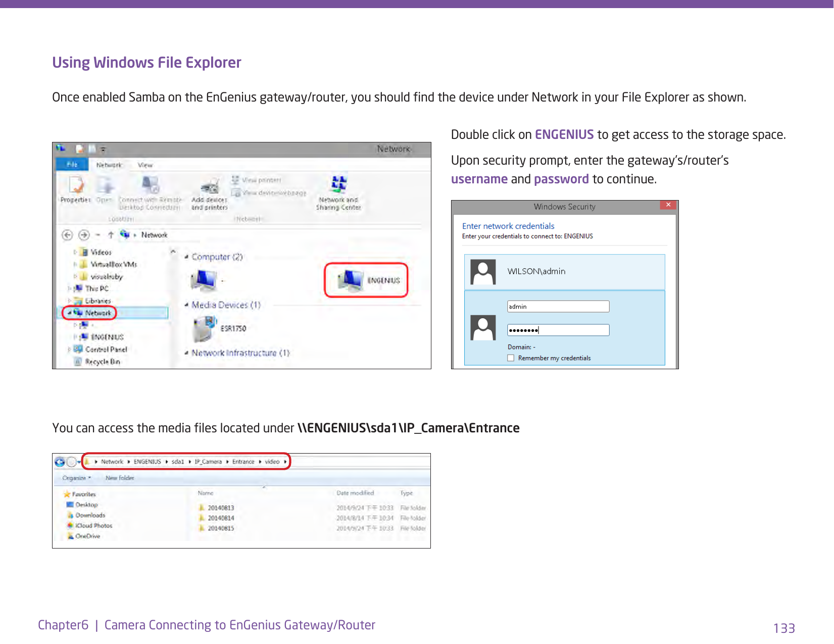Select OneDrive under Favorites
This screenshot has width=834, height=644.
(83, 536)
